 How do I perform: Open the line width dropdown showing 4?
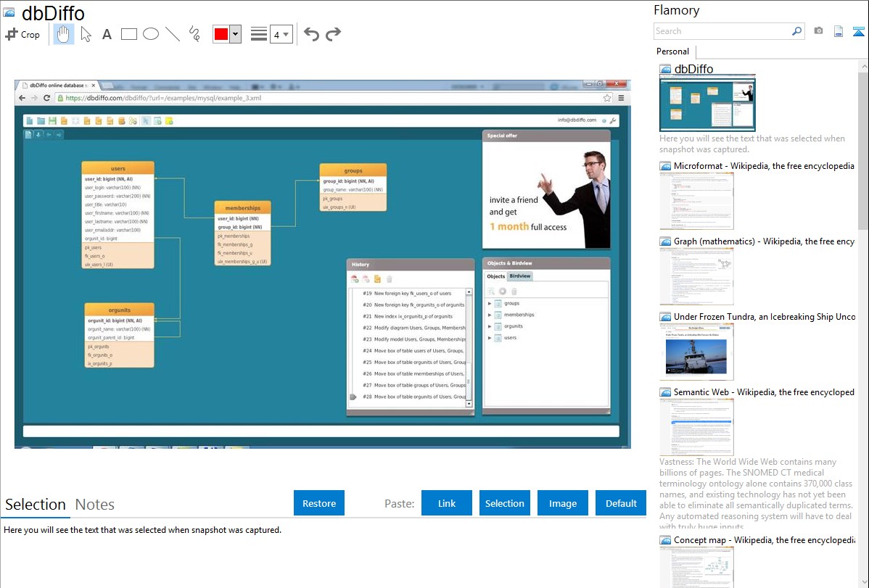pyautogui.click(x=281, y=34)
